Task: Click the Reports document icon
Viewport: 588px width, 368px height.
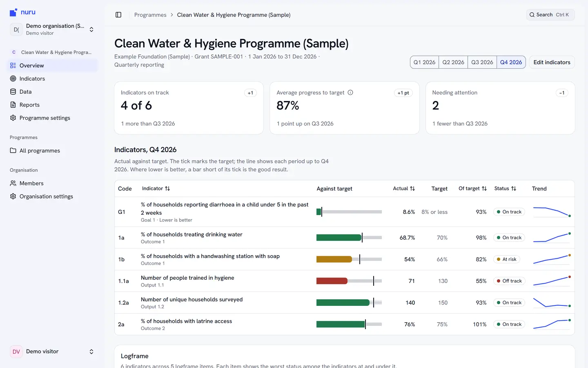Action: 13,105
